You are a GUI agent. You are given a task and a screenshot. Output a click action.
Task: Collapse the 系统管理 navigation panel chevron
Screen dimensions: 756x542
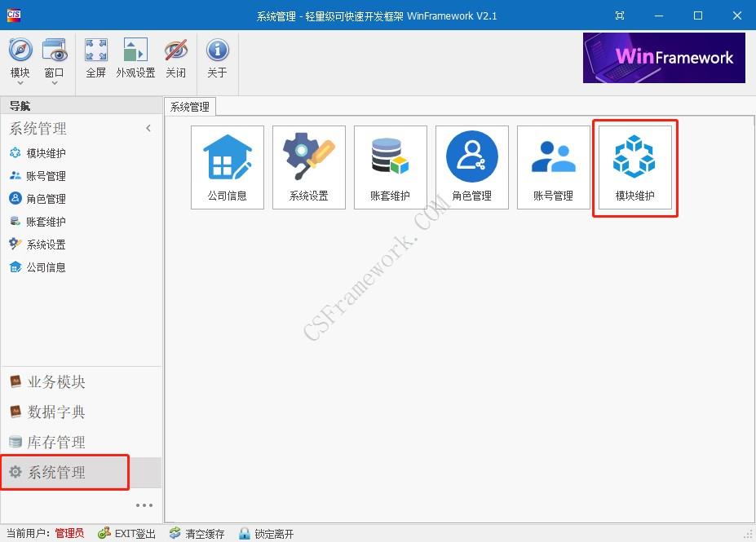click(x=148, y=128)
